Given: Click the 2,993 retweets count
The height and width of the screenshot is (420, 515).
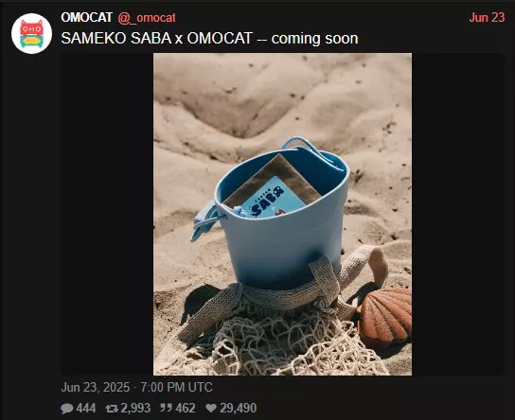Looking at the screenshot, I should tap(135, 409).
